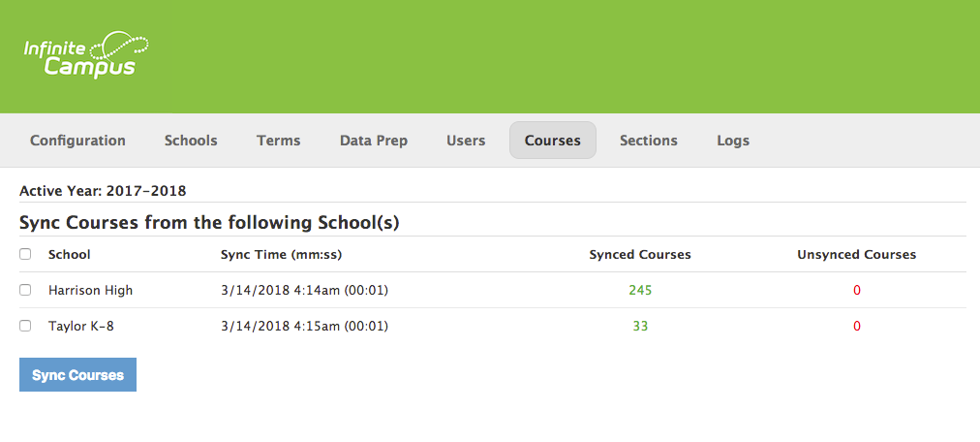Click Harrison High synced count 245
The width and height of the screenshot is (980, 442).
click(640, 290)
